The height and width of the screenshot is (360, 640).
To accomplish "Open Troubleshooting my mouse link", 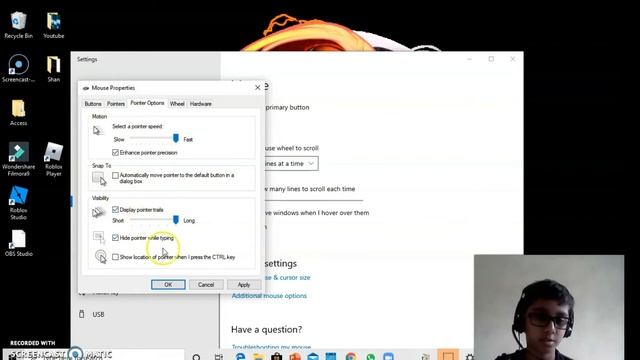I will pyautogui.click(x=271, y=347).
